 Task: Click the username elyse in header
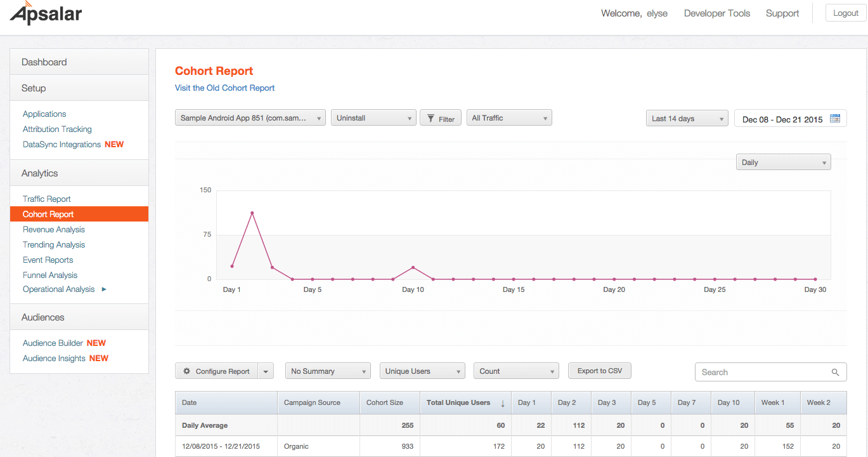657,13
